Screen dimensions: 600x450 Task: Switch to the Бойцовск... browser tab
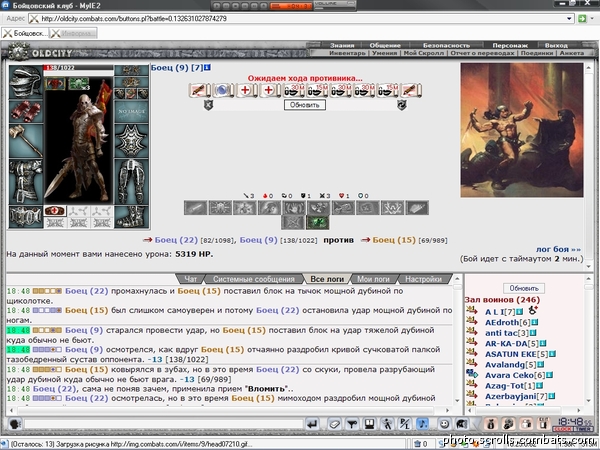click(25, 33)
